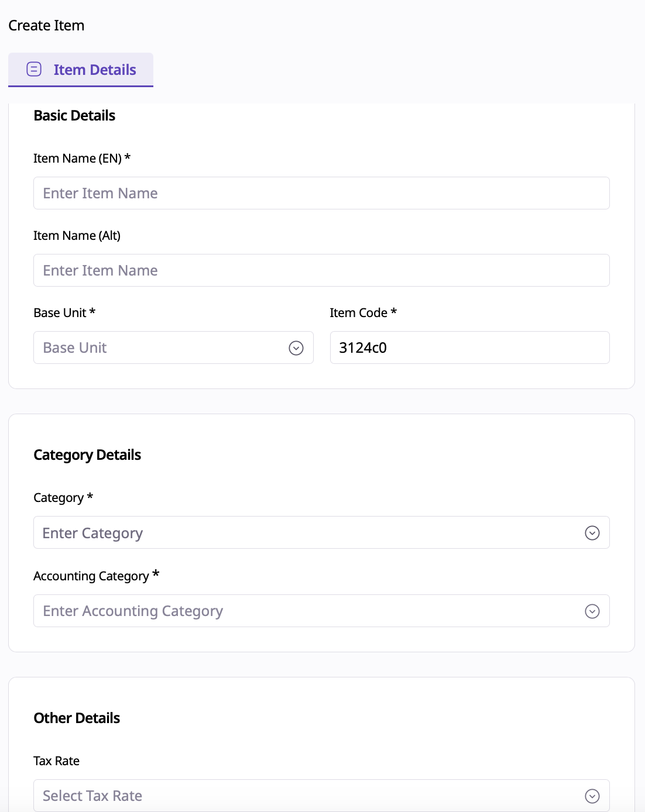Click the Item Code field containing 3124c0
Viewport: 645px width, 812px height.
point(469,347)
